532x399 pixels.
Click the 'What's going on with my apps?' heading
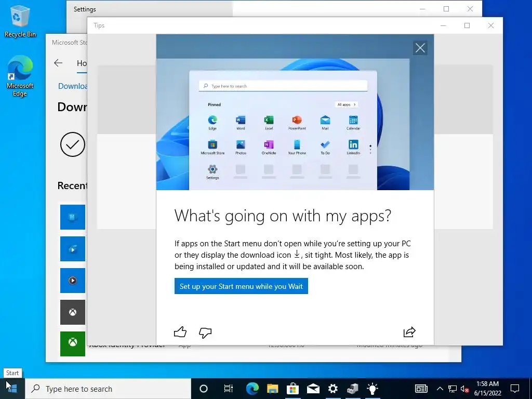(283, 216)
